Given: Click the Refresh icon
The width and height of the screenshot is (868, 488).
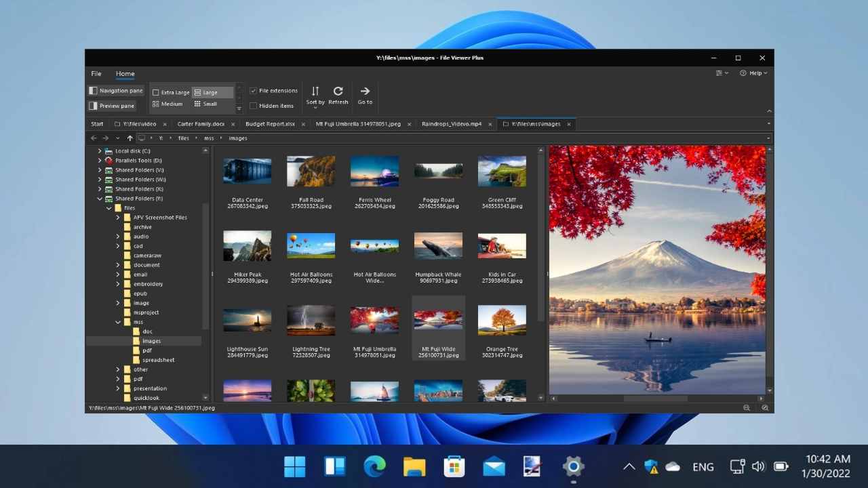Looking at the screenshot, I should click(x=338, y=91).
